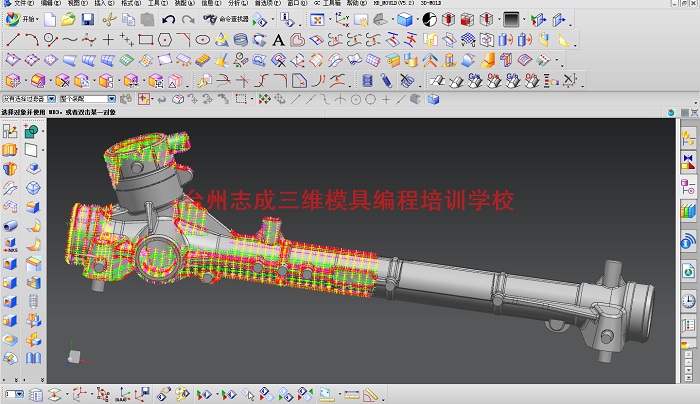Click the green mesh surface icon
The width and height of the screenshot is (700, 404).
(x=127, y=60)
